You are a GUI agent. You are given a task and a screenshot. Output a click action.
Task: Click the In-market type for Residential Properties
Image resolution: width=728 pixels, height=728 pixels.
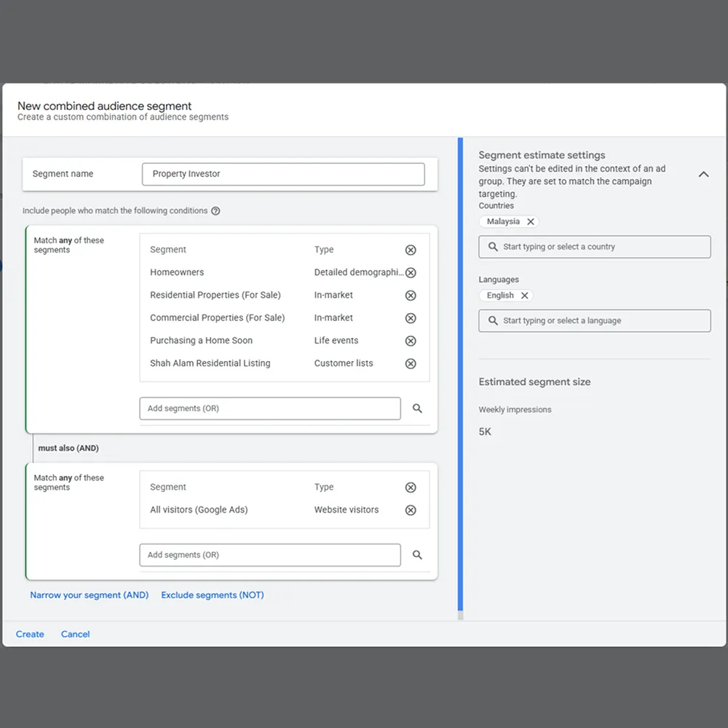(x=333, y=296)
